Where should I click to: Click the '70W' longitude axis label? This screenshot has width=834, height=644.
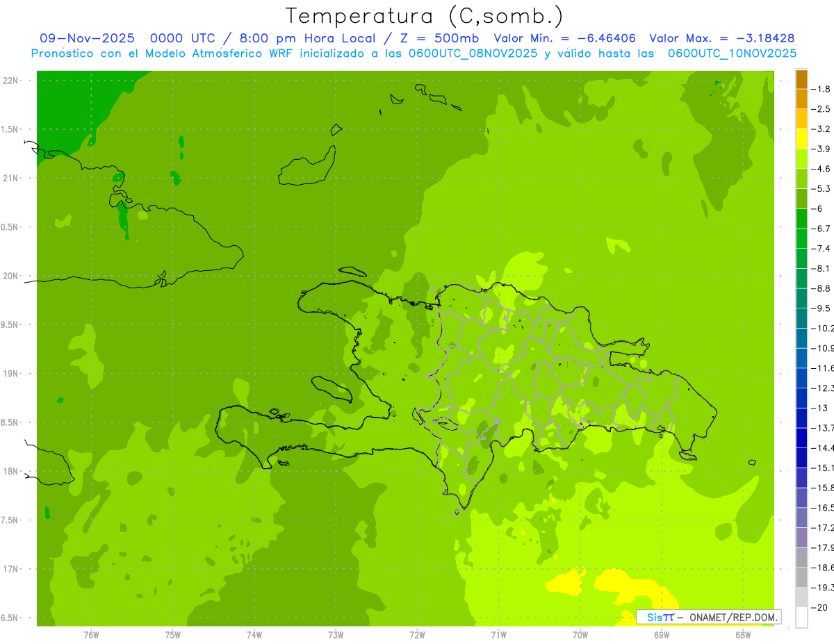tap(580, 634)
